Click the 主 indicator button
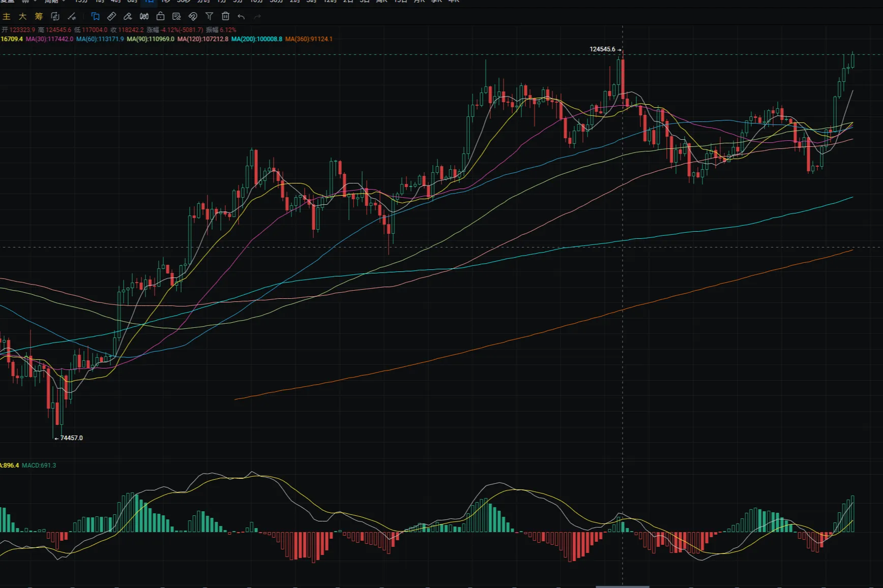883x588 pixels. (7, 16)
